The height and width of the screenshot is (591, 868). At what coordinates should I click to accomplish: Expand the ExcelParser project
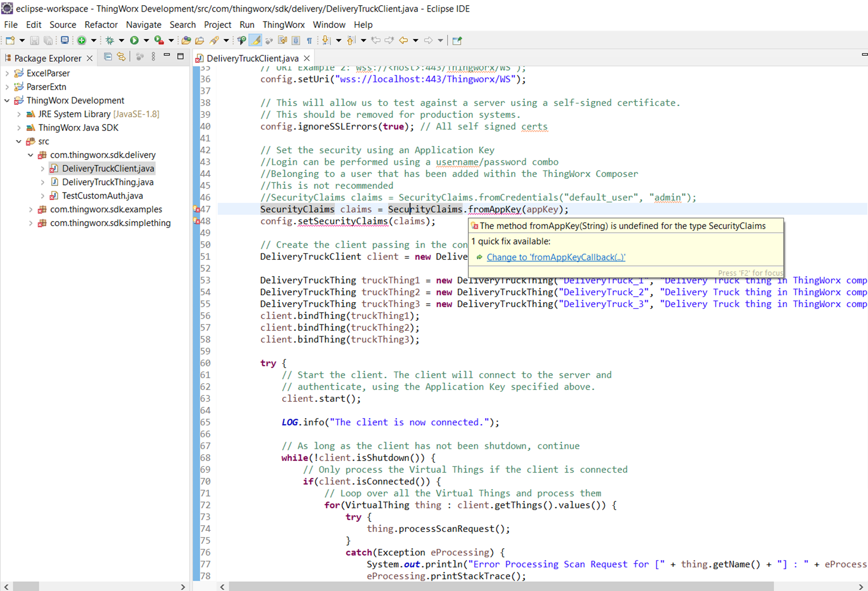tap(7, 73)
